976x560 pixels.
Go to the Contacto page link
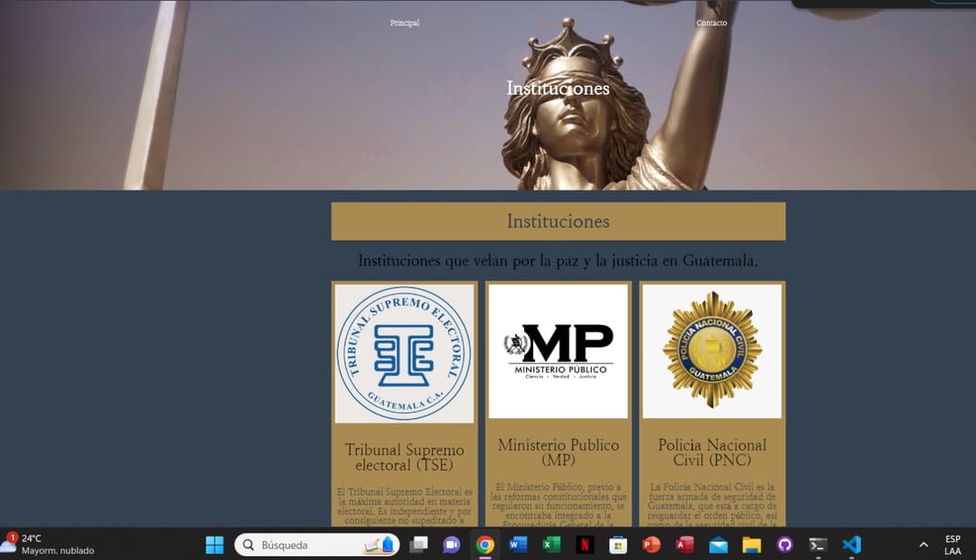[x=711, y=23]
